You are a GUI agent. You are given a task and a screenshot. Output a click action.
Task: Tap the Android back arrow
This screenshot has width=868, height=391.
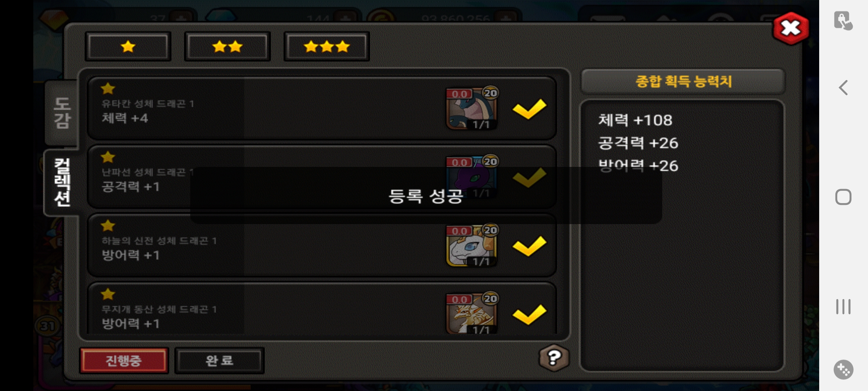tap(843, 88)
